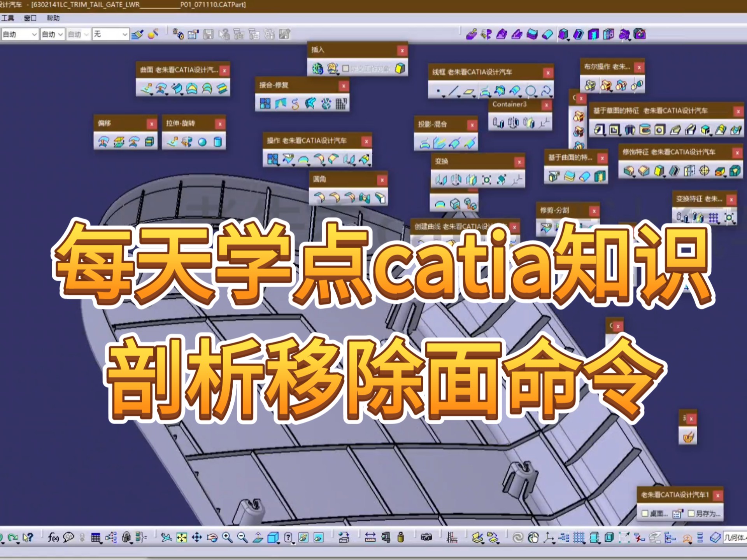Click the Cylinder icon in 拉伸-旋转 toolbar
The height and width of the screenshot is (560, 747).
(217, 142)
